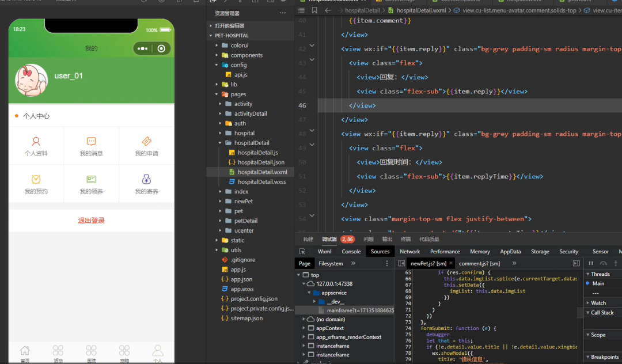The image size is (622, 364).
Task: Switch to comment.js source tab
Action: tap(479, 263)
